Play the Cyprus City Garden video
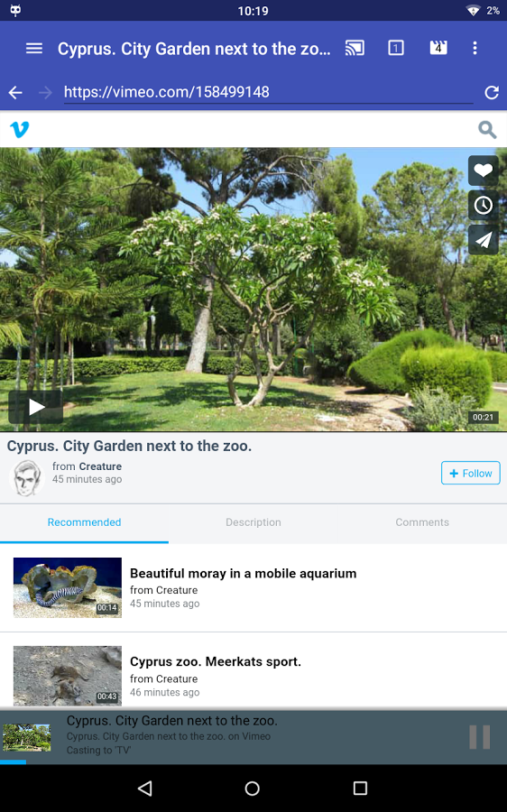The height and width of the screenshot is (812, 507). [x=36, y=407]
